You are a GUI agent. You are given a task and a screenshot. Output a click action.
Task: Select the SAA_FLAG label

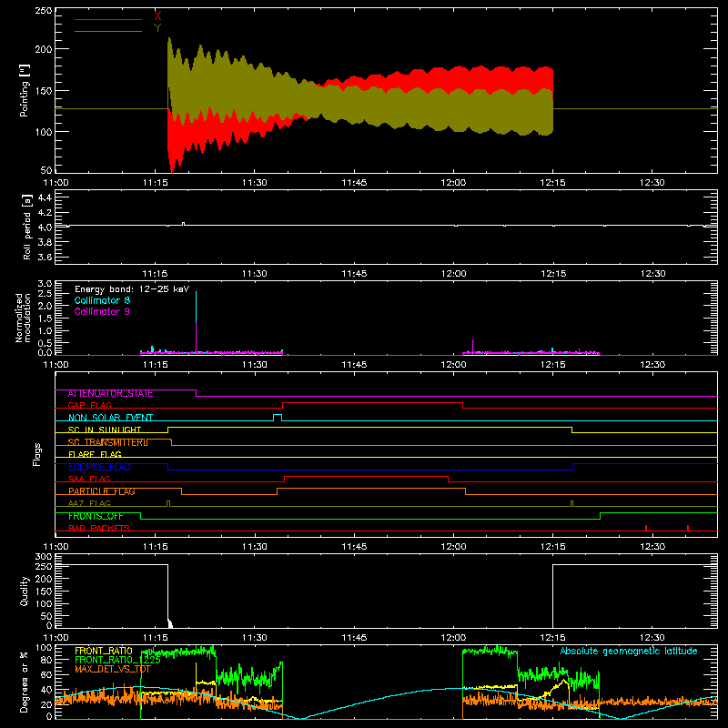tap(89, 480)
